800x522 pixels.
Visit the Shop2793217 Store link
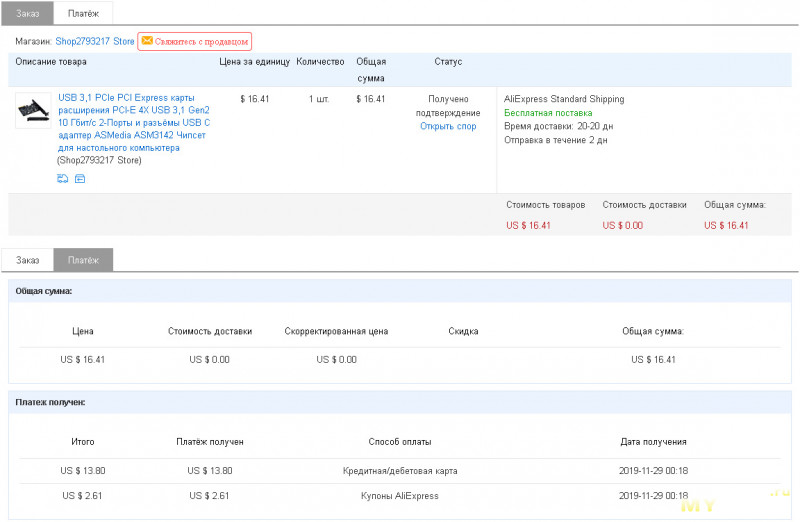click(94, 41)
